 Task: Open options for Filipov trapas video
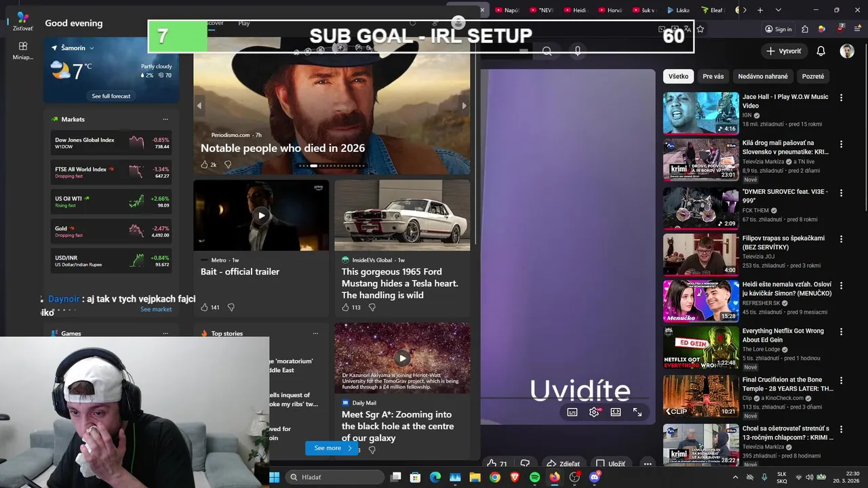point(841,239)
